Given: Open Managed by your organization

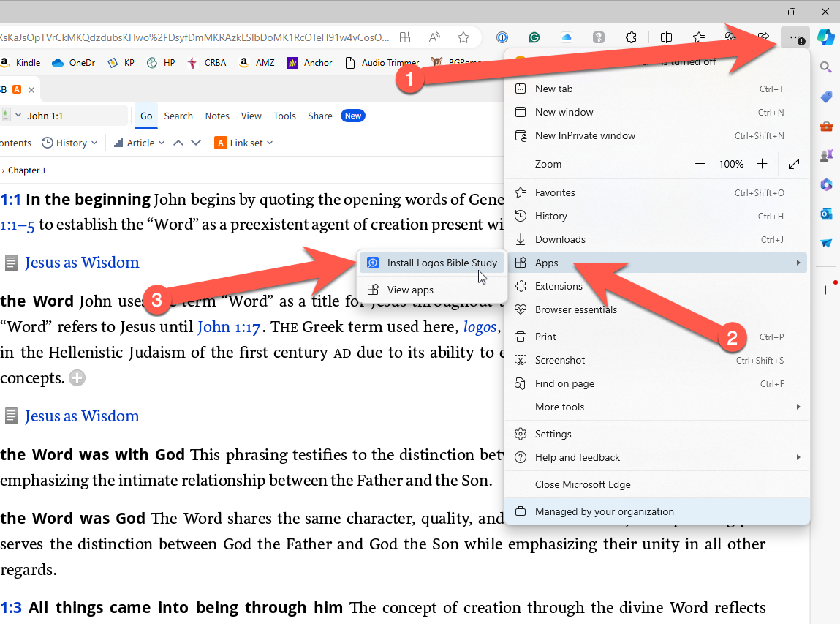Looking at the screenshot, I should click(657, 511).
